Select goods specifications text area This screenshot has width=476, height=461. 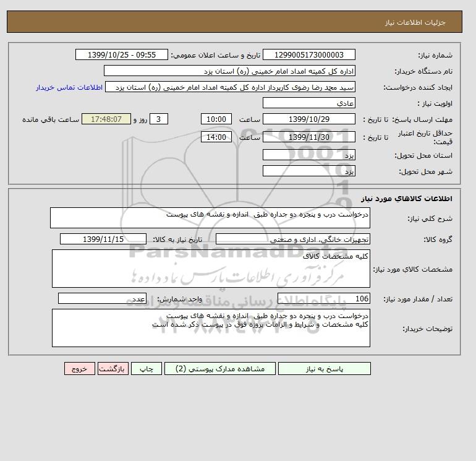pos(211,269)
